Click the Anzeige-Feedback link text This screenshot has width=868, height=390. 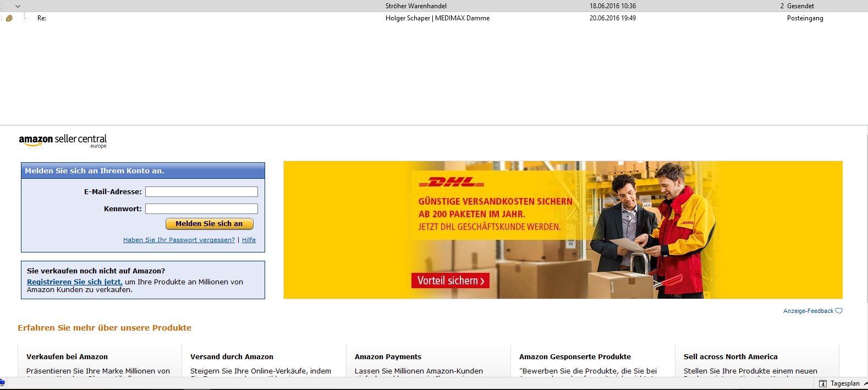pyautogui.click(x=808, y=311)
